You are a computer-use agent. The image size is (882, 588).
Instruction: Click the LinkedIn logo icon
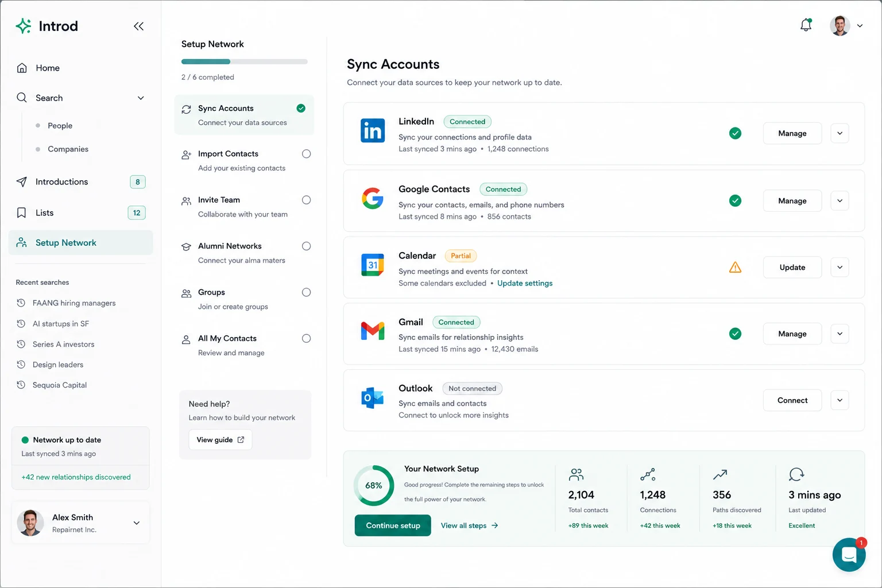(373, 131)
